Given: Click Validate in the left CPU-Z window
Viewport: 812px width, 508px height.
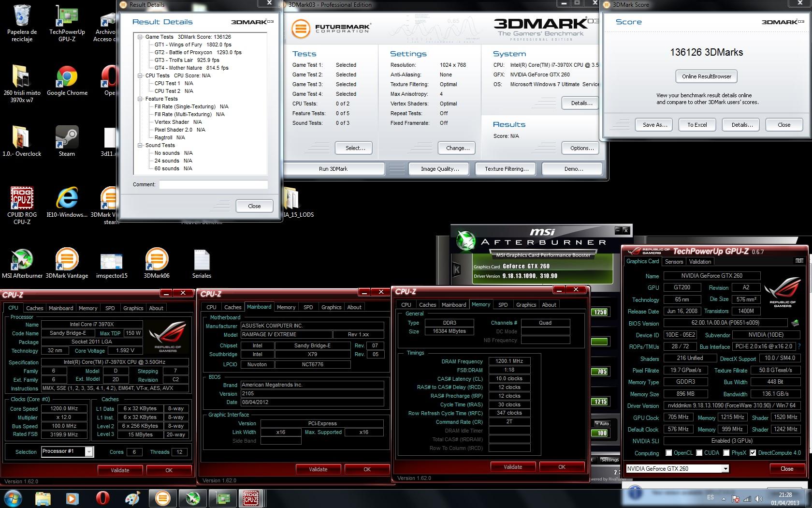Looking at the screenshot, I should pyautogui.click(x=120, y=470).
